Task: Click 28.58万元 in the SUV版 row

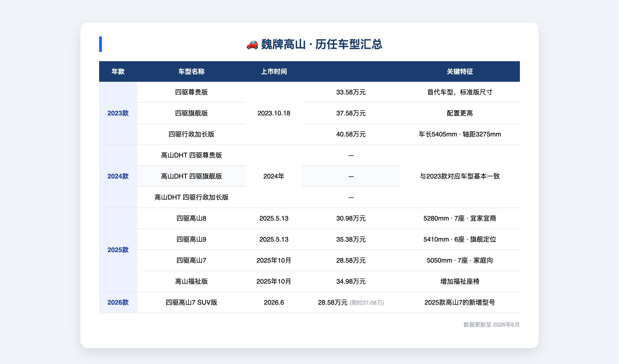Action: pos(333,302)
